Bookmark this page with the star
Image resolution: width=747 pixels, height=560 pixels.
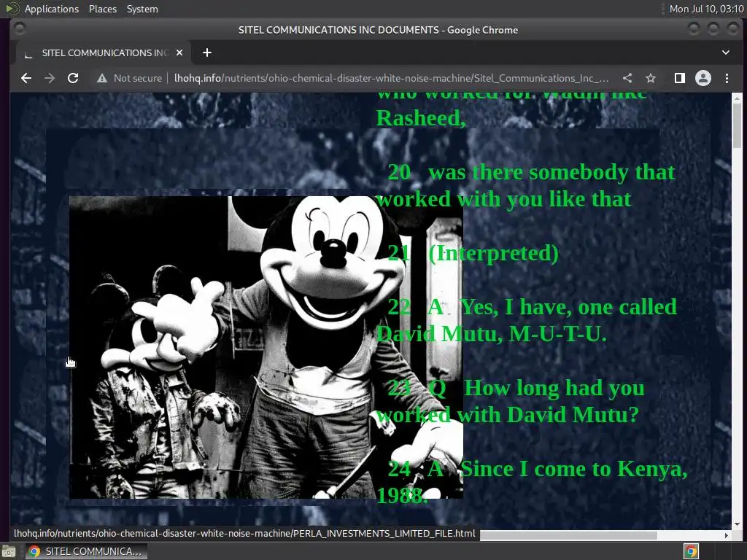point(650,78)
